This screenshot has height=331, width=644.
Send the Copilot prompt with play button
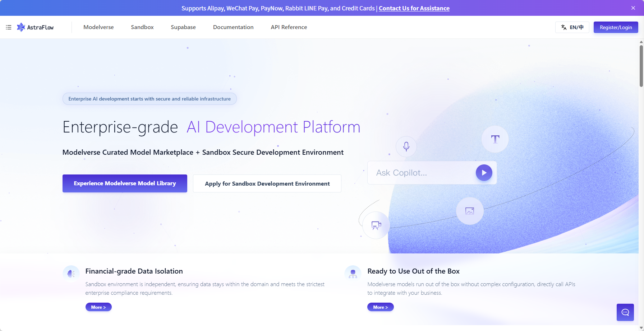pos(484,173)
